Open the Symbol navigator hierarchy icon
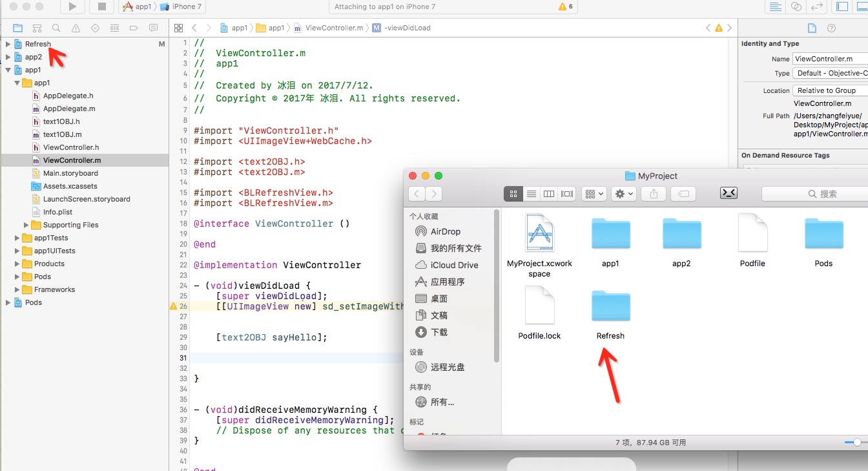This screenshot has width=868, height=471. click(37, 28)
